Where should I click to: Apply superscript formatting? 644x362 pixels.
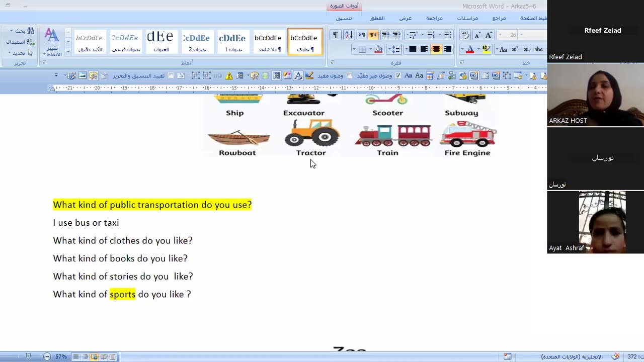pyautogui.click(x=515, y=49)
